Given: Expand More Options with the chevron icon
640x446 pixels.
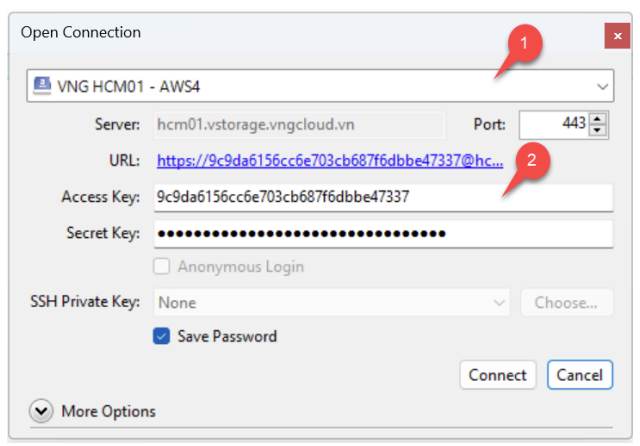Looking at the screenshot, I should 42,411.
